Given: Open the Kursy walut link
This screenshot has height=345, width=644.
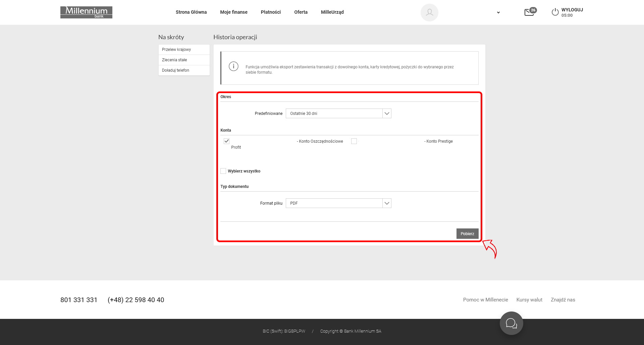Looking at the screenshot, I should coord(529,300).
